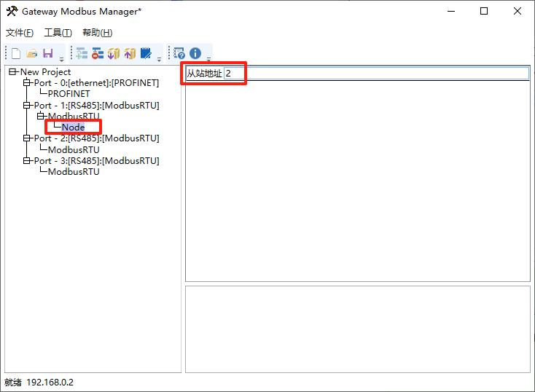
Task: Open an existing project file
Action: [x=32, y=54]
